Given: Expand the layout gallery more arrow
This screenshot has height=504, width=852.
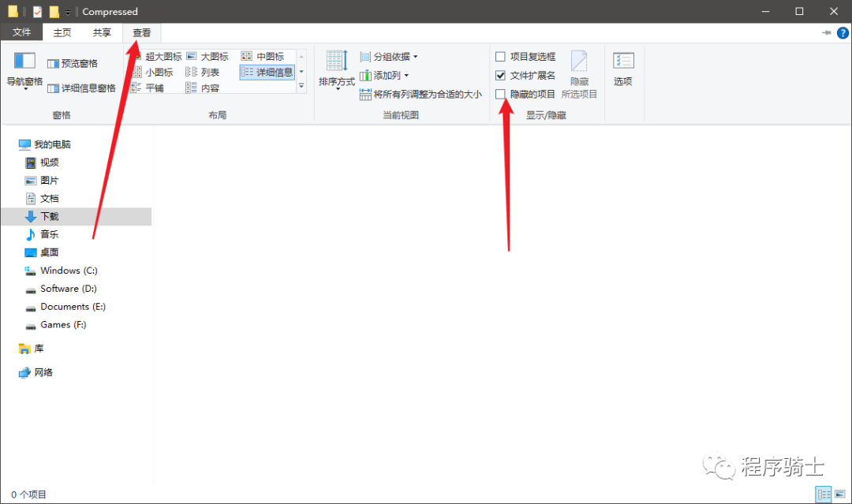Looking at the screenshot, I should (301, 86).
